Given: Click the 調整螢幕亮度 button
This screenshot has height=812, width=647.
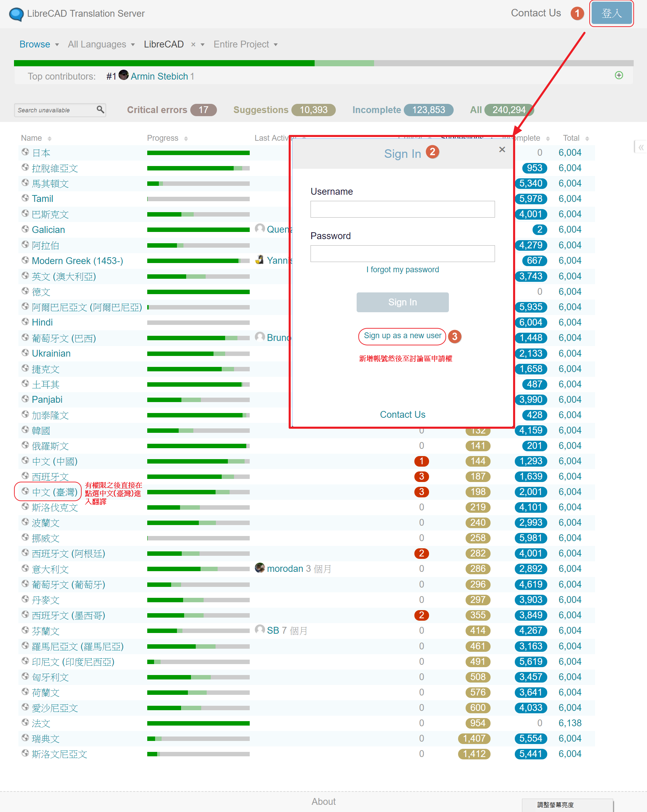Looking at the screenshot, I should (x=567, y=805).
